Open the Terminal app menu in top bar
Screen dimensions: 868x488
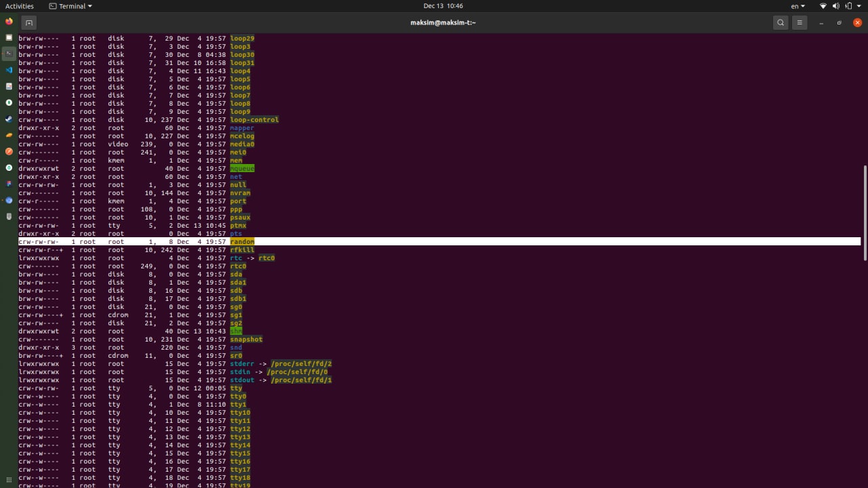(71, 6)
